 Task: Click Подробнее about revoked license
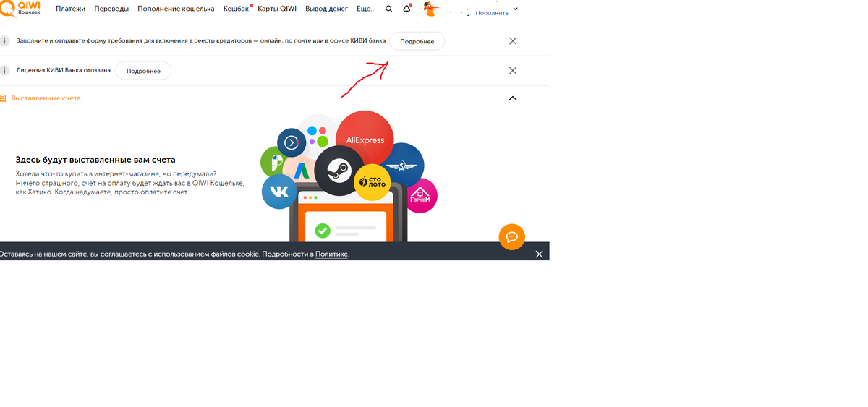[143, 71]
